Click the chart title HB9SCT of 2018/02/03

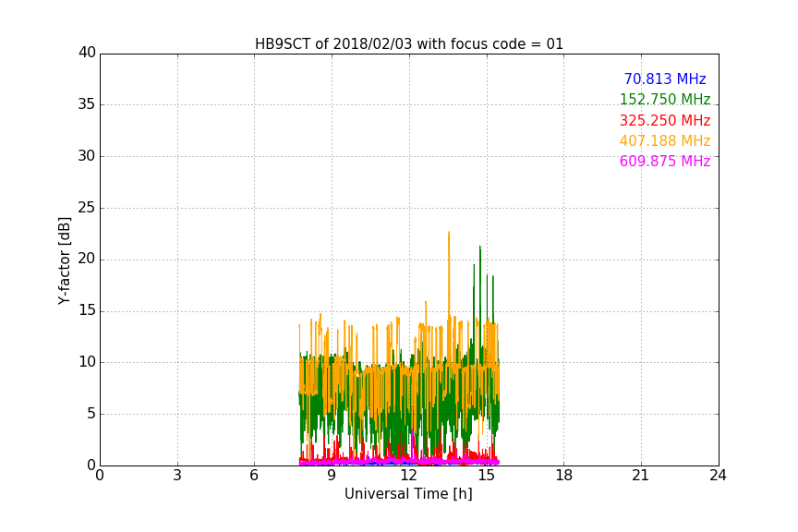click(409, 43)
